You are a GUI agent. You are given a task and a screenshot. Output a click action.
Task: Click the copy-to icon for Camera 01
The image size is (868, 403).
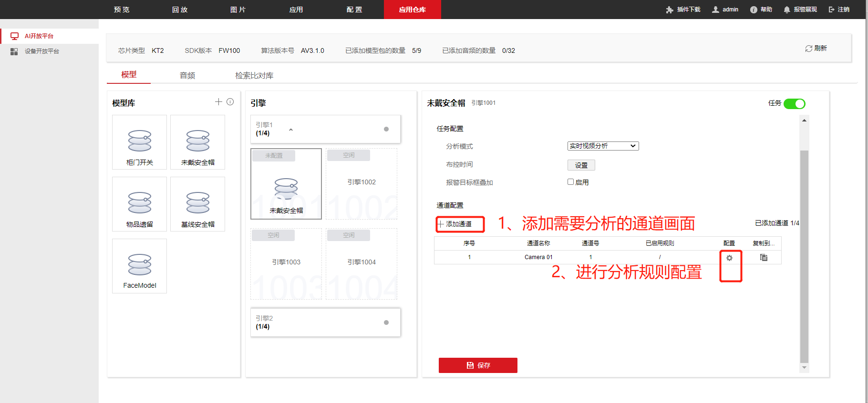pyautogui.click(x=764, y=258)
